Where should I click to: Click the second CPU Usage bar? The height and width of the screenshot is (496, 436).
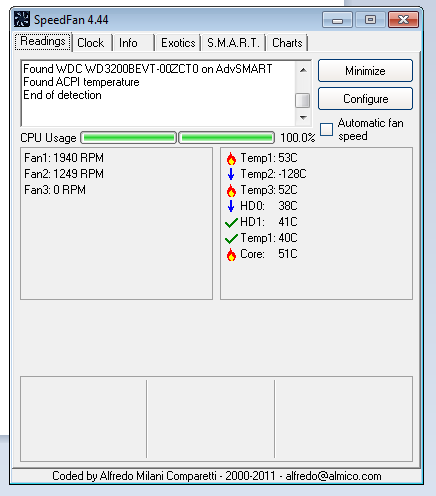coord(227,138)
